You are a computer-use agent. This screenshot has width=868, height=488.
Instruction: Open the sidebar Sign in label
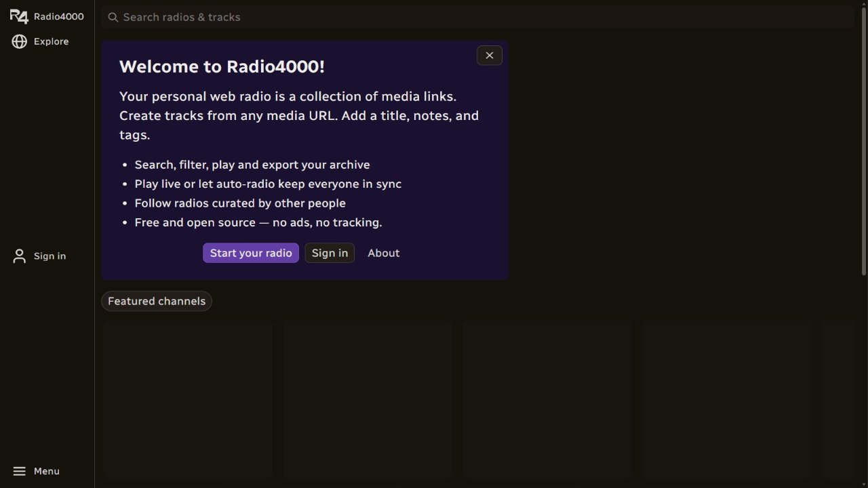[50, 256]
